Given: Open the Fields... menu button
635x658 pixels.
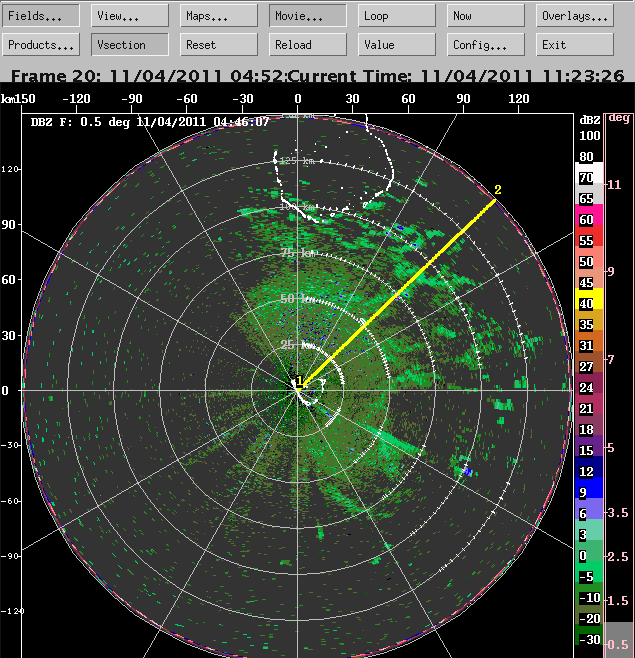Looking at the screenshot, I should point(41,16).
